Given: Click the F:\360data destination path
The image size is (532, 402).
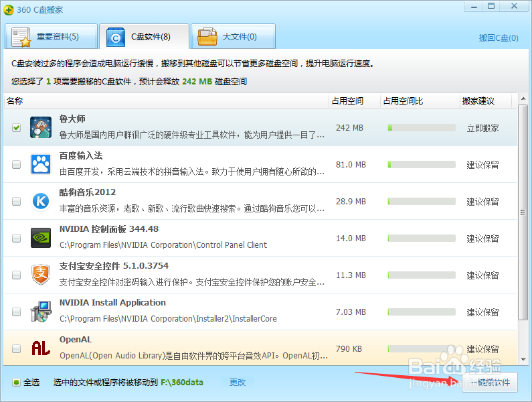Looking at the screenshot, I should 182,383.
